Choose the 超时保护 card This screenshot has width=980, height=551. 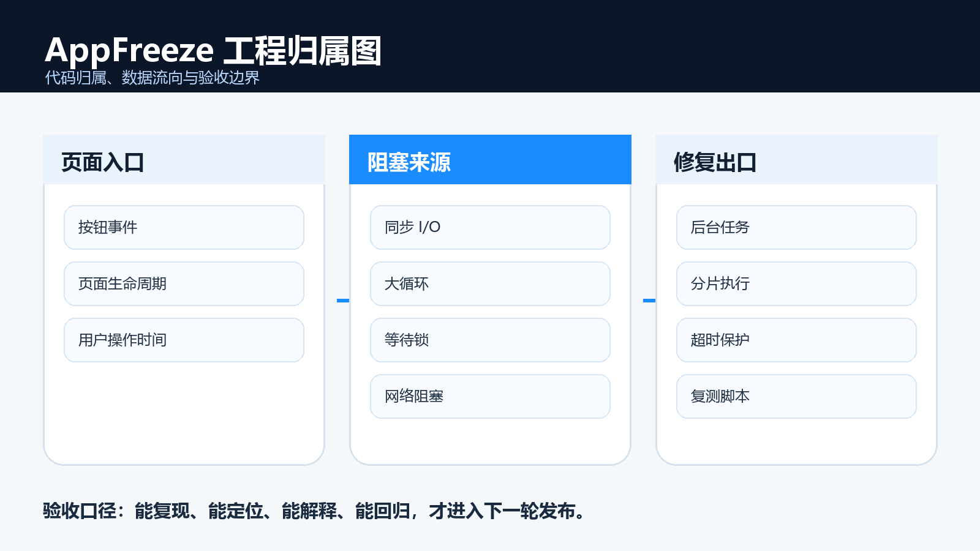coord(796,340)
